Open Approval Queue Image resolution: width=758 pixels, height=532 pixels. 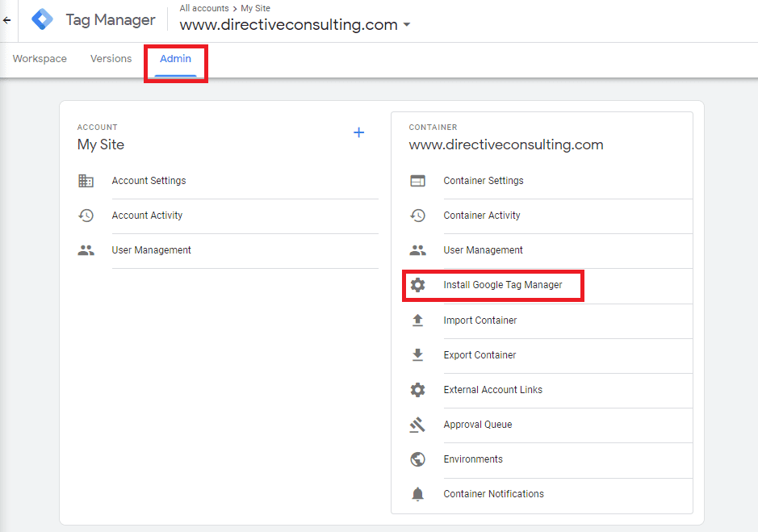[x=478, y=425]
